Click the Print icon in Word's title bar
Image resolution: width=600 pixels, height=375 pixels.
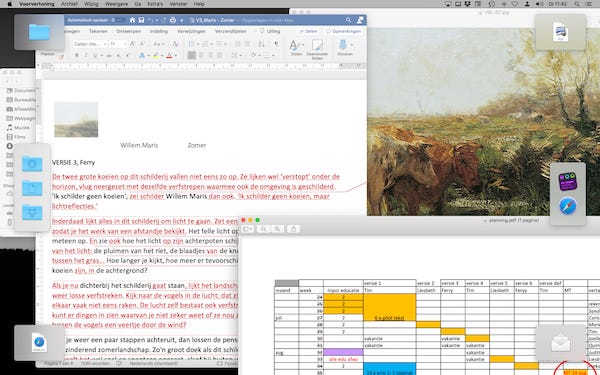tap(173, 20)
